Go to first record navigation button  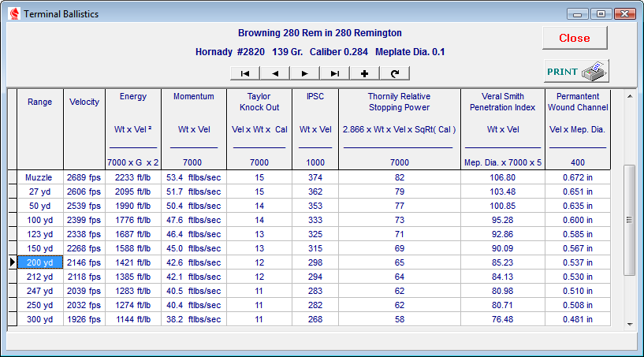[245, 73]
